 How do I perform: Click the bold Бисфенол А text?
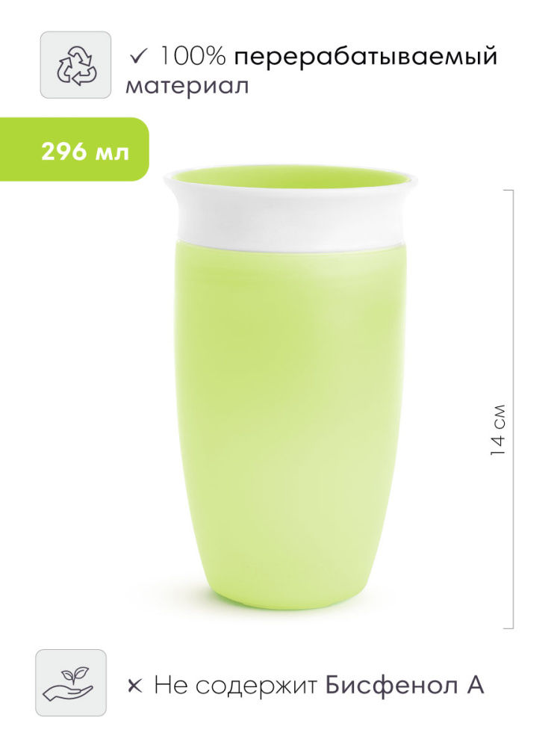tap(405, 686)
